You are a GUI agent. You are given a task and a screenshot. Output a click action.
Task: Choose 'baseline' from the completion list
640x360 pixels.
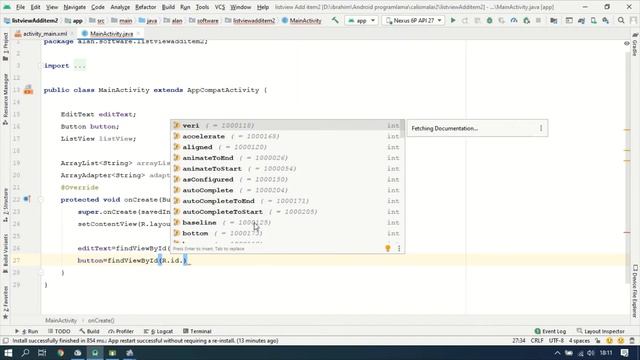coord(287,222)
